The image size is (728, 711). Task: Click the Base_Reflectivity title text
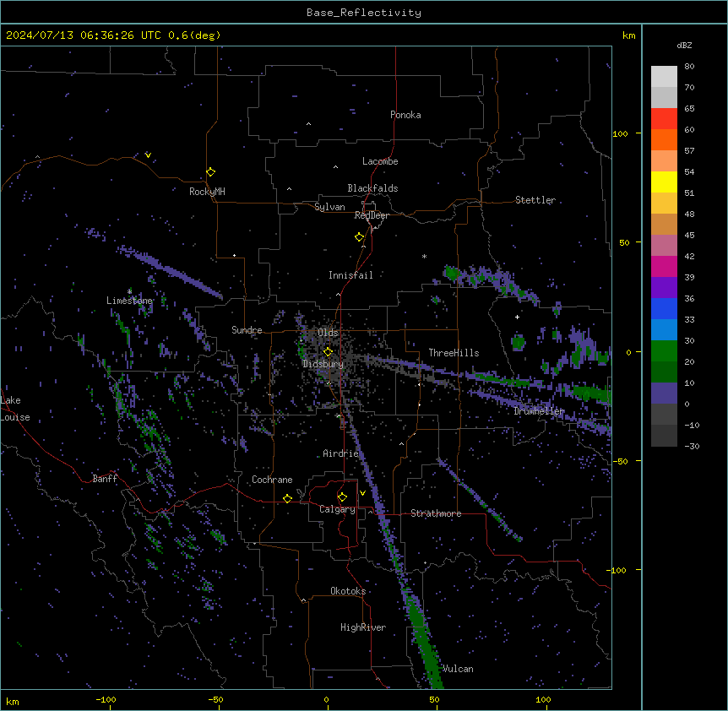click(364, 13)
